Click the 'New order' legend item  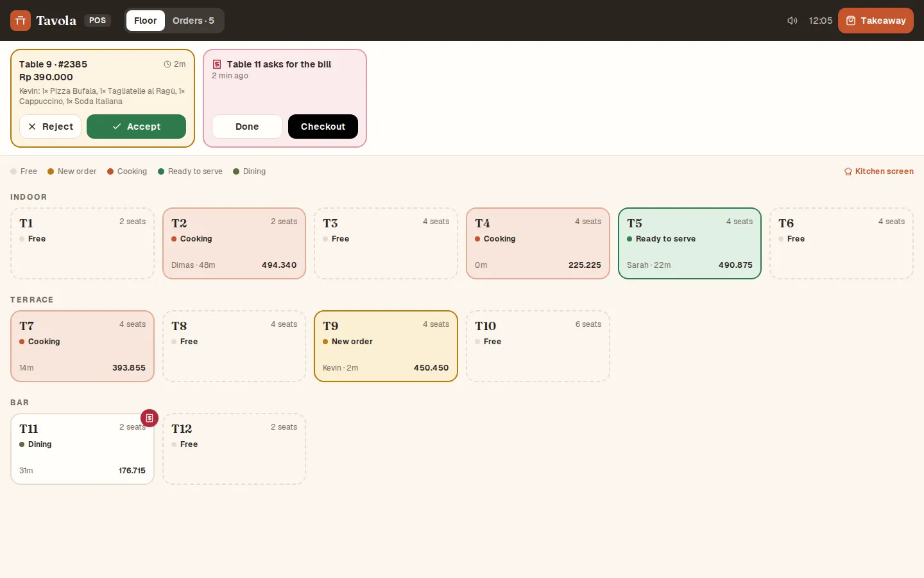coord(72,171)
